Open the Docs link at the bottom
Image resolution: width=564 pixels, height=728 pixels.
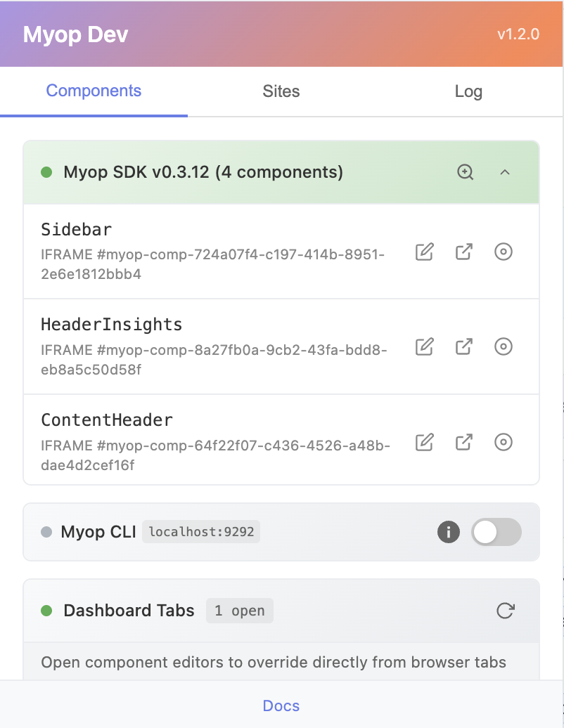tap(281, 706)
